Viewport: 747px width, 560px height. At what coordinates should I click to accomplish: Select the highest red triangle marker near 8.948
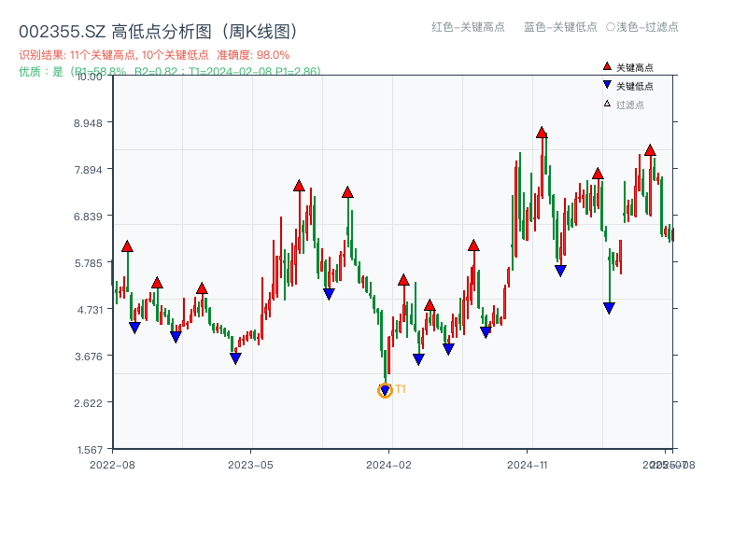point(542,133)
